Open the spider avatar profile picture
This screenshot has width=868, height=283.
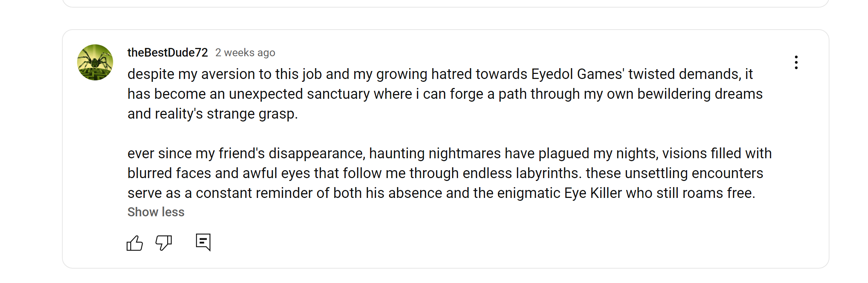point(95,62)
